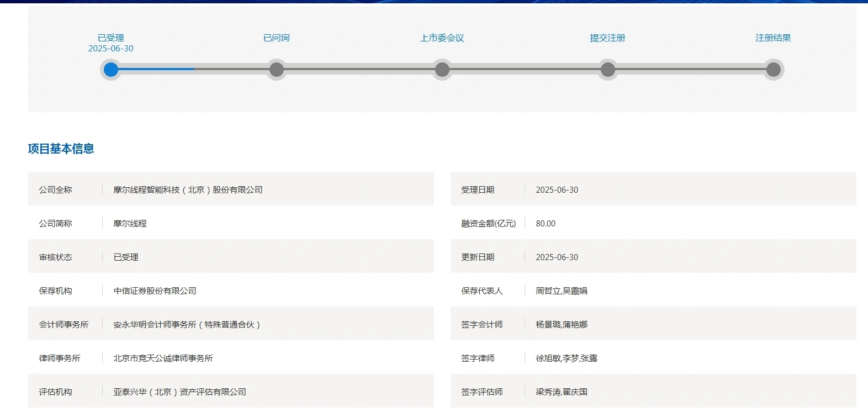This screenshot has height=412, width=868.
Task: Click law firm 北京市竞天公诚律师事务所
Action: [163, 358]
